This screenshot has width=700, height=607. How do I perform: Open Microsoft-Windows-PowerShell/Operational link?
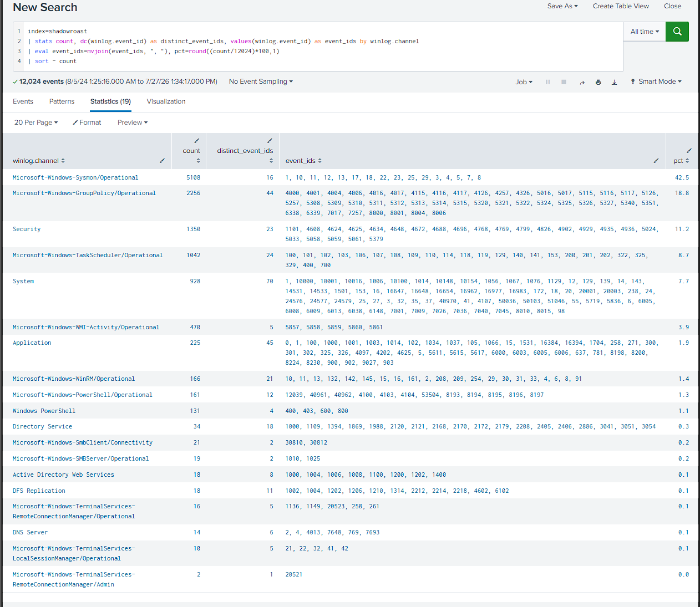tap(83, 395)
